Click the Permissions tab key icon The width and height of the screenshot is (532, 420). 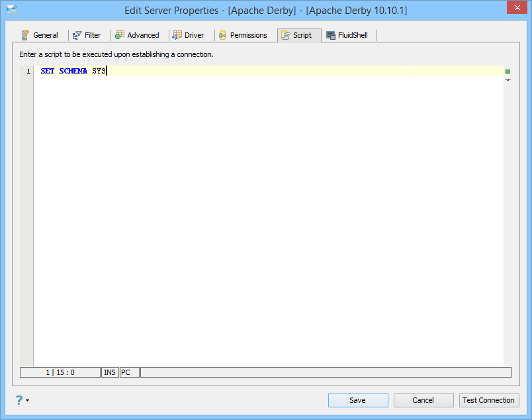click(222, 35)
